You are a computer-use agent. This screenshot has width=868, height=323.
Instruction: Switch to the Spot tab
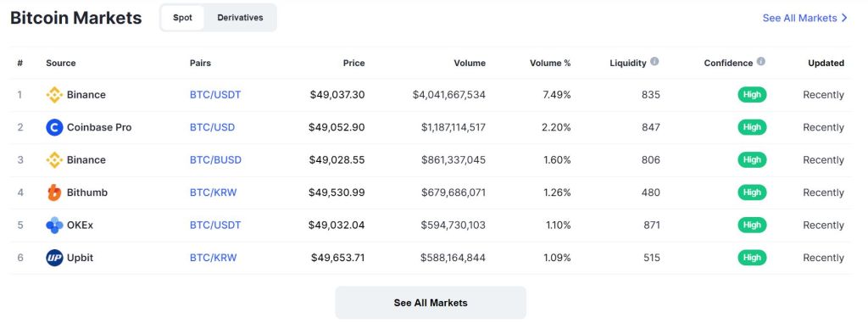[183, 18]
